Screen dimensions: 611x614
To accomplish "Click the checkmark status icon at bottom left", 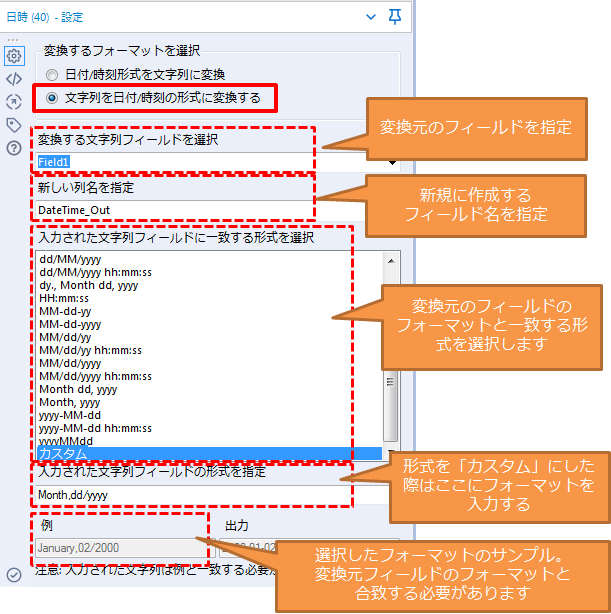I will [x=13, y=574].
